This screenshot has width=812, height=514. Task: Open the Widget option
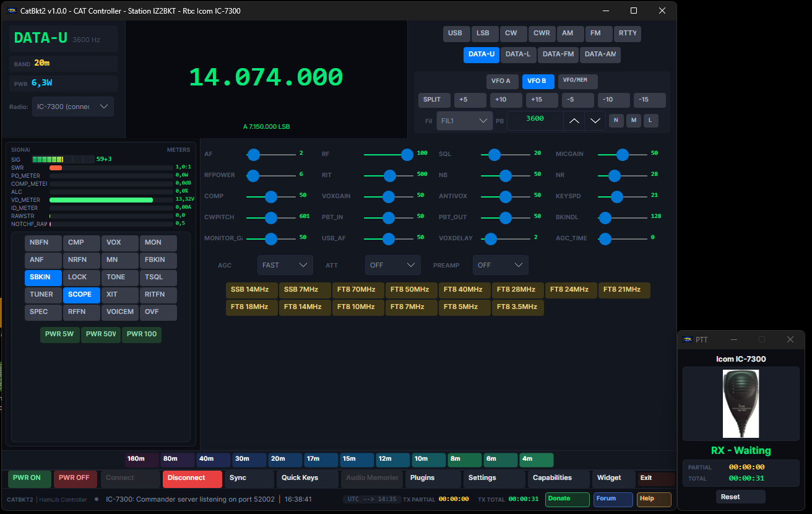[x=613, y=479]
